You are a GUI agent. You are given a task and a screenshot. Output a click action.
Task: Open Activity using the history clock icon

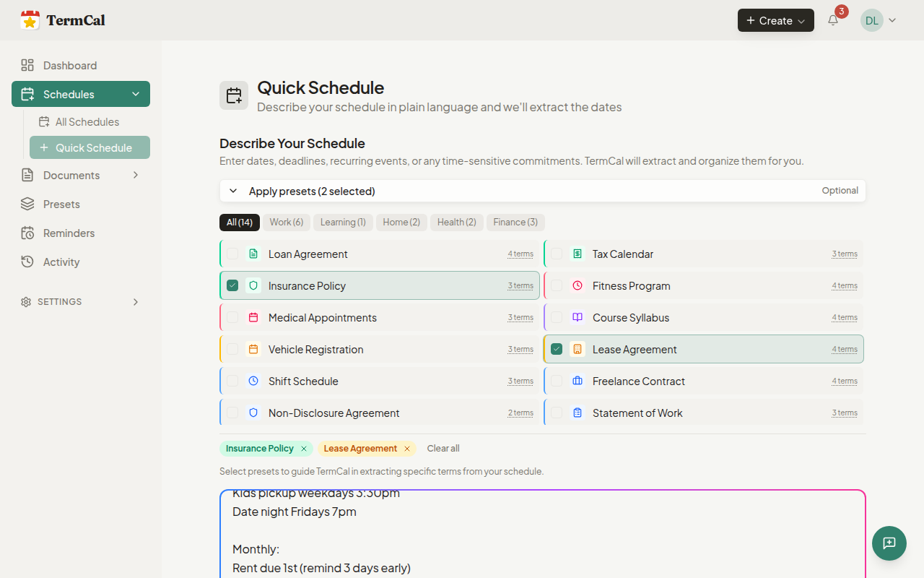click(27, 262)
